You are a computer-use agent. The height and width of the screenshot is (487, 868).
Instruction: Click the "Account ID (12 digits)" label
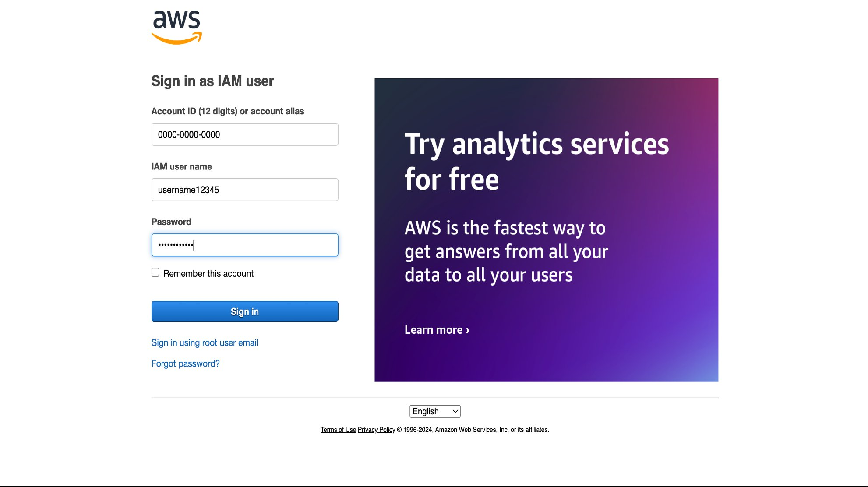pos(227,111)
